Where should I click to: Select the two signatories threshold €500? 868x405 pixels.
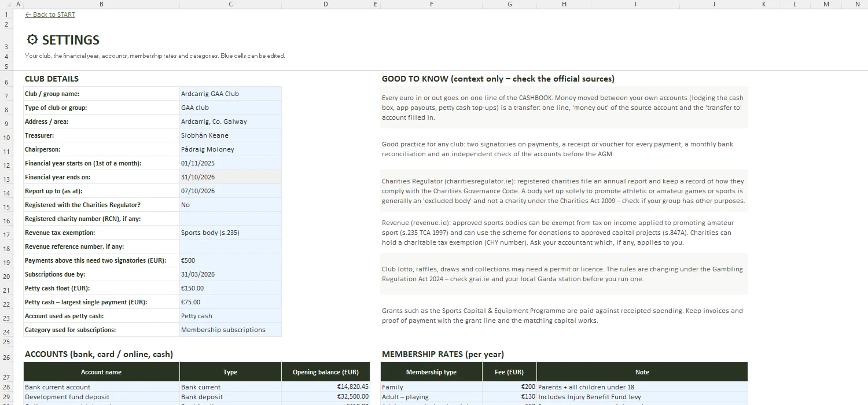pos(230,260)
